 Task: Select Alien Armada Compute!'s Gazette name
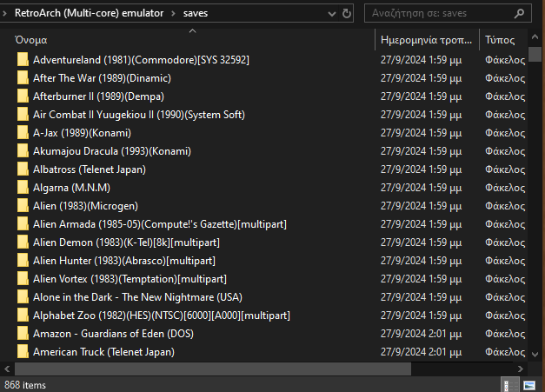[160, 223]
